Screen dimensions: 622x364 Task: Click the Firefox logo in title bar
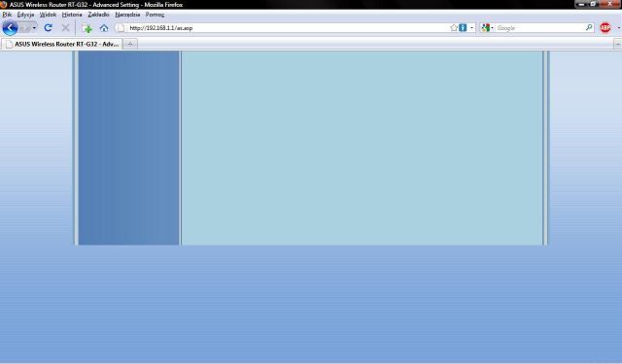pyautogui.click(x=4, y=4)
